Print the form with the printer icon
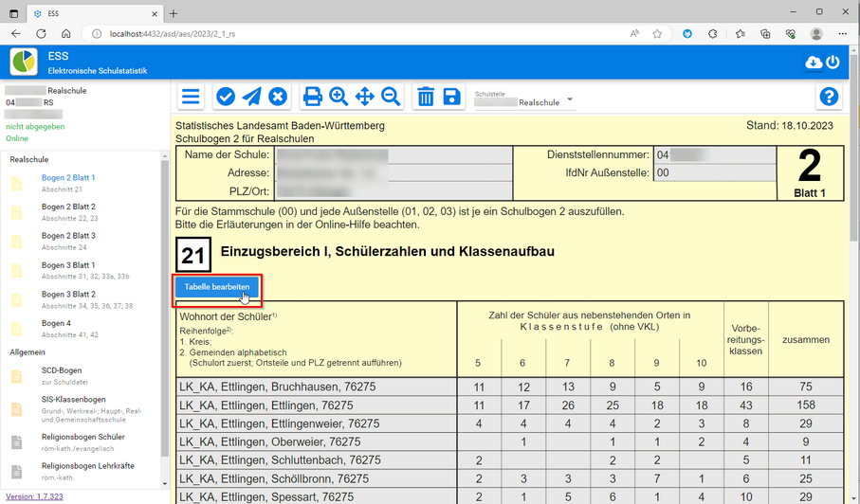 (x=312, y=97)
